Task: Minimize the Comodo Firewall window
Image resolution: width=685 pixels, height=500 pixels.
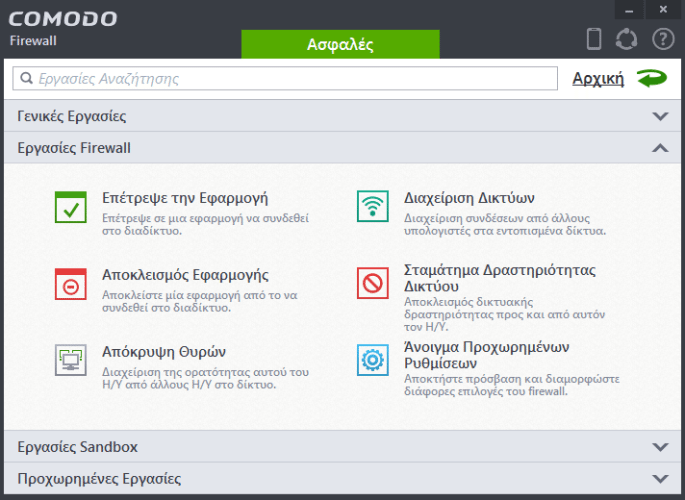Action: point(629,10)
